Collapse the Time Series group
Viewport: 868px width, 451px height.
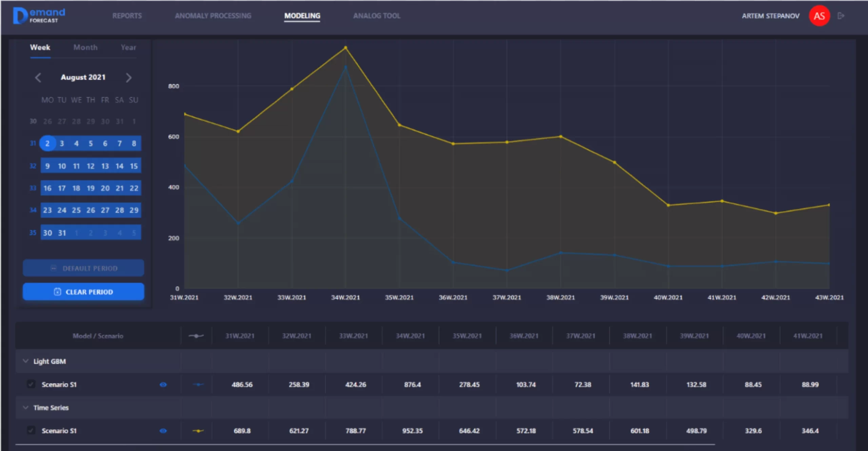coord(25,407)
